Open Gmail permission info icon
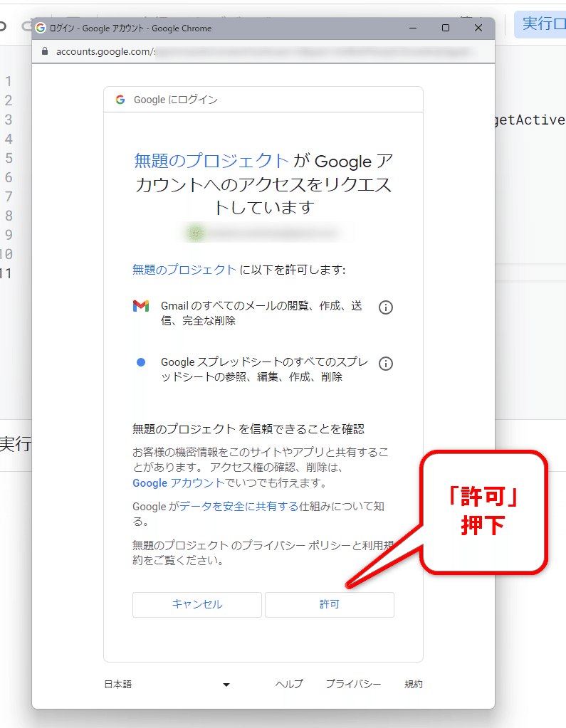The width and height of the screenshot is (566, 728). pos(385,307)
